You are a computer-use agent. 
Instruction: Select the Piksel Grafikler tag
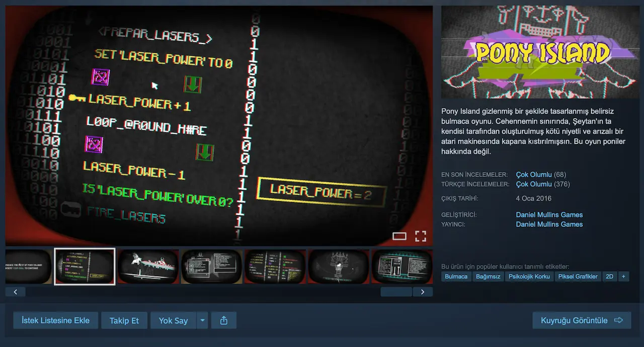[578, 277]
